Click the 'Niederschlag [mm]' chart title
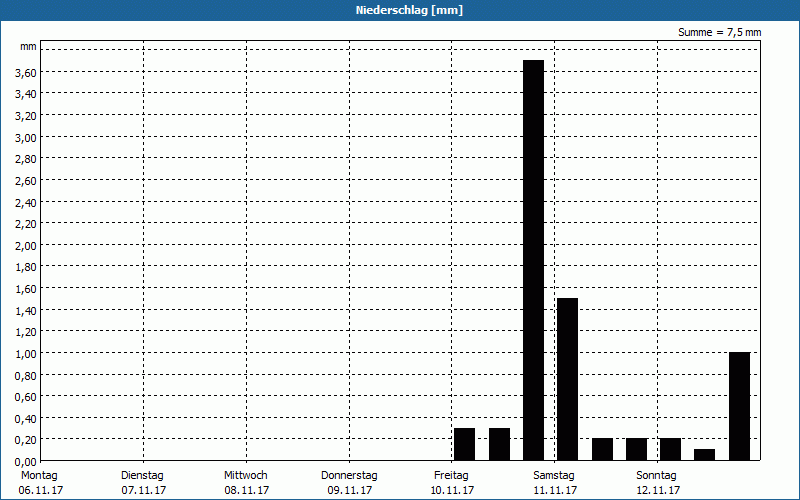This screenshot has width=800, height=500. [409, 10]
